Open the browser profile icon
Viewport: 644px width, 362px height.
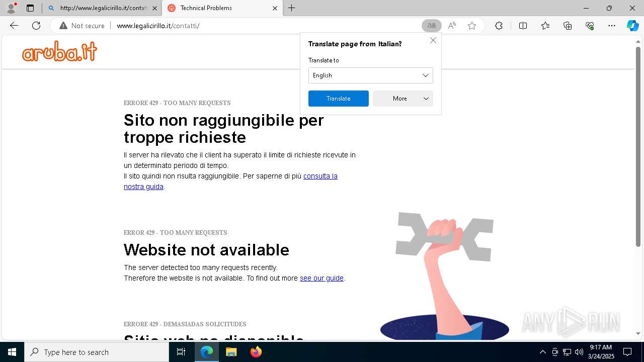pyautogui.click(x=11, y=8)
